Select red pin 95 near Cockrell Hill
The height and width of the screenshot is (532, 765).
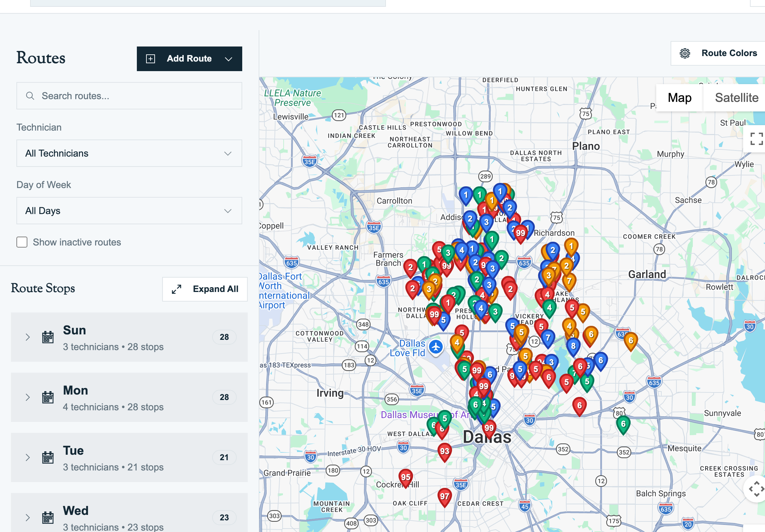[x=405, y=479]
